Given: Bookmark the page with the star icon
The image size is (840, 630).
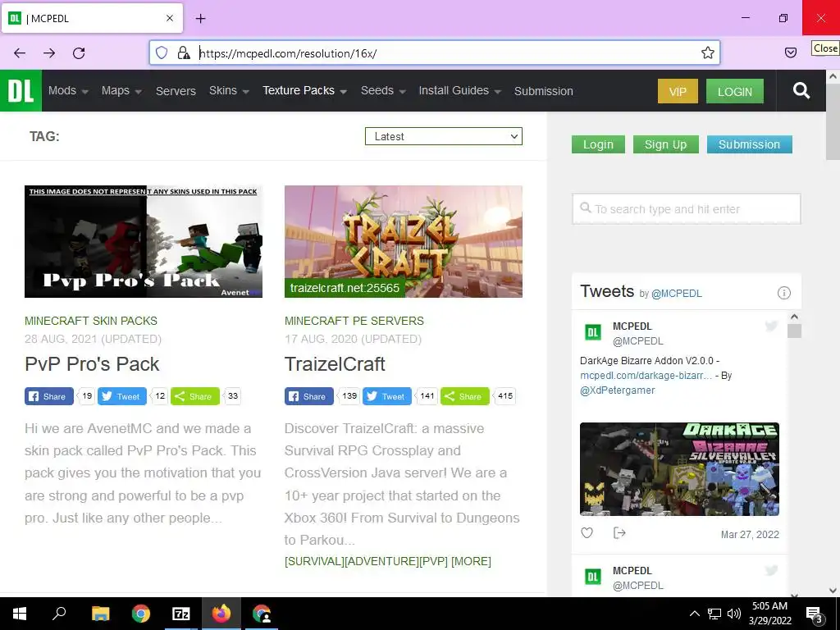Looking at the screenshot, I should 708,52.
